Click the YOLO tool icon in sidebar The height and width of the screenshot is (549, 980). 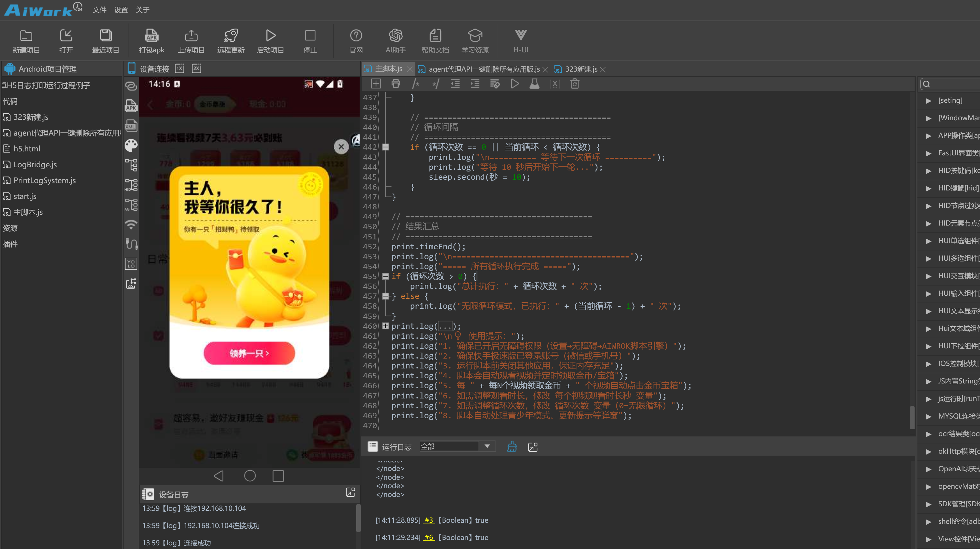(x=131, y=264)
